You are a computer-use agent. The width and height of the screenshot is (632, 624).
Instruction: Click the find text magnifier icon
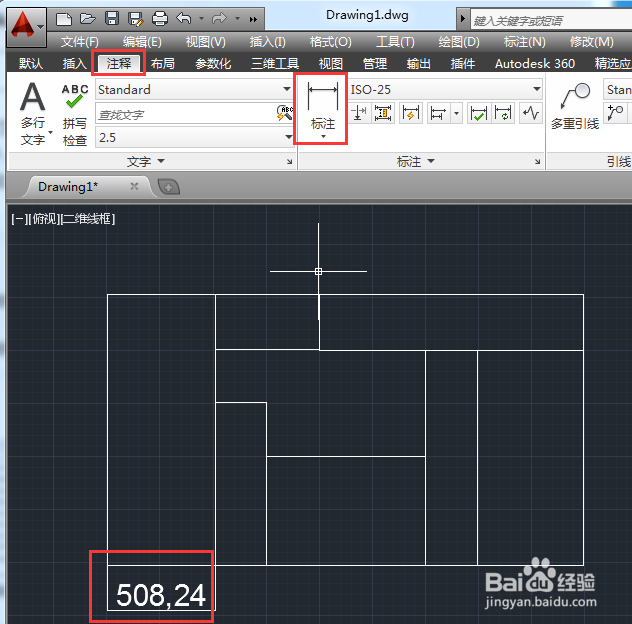tap(285, 113)
